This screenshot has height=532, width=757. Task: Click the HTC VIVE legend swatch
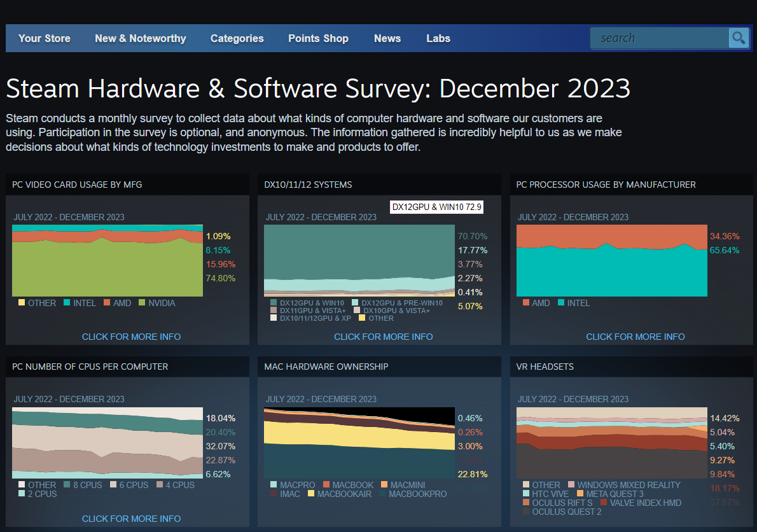pyautogui.click(x=525, y=493)
